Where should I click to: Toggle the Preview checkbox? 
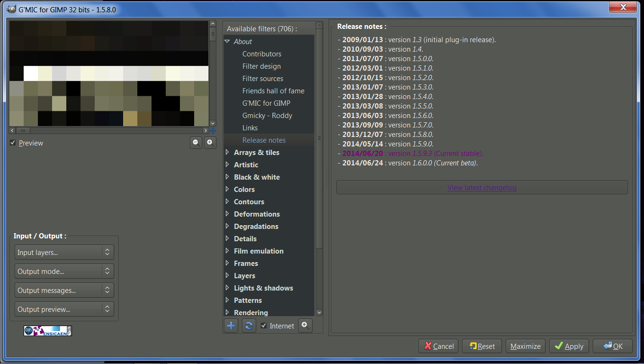pyautogui.click(x=13, y=143)
